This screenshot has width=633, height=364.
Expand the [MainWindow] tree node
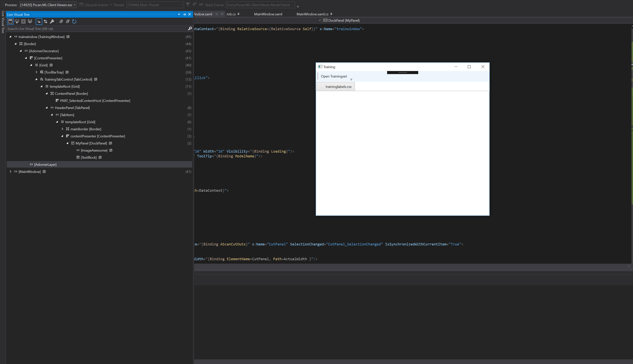tap(11, 172)
